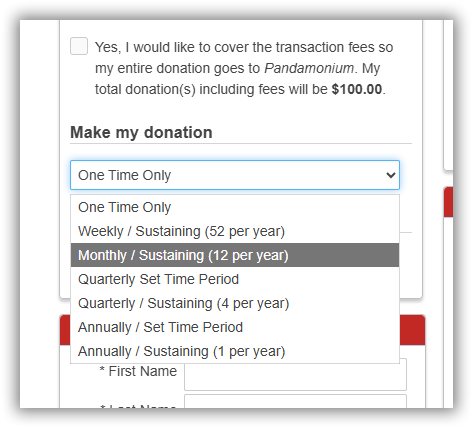The image size is (473, 428).
Task: Click the '* First Name' field label
Action: click(x=138, y=371)
